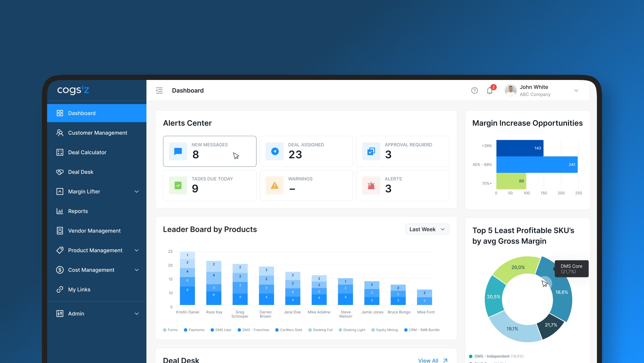This screenshot has width=644, height=363.
Task: Toggle the Equity Mining legend item
Action: pyautogui.click(x=384, y=330)
